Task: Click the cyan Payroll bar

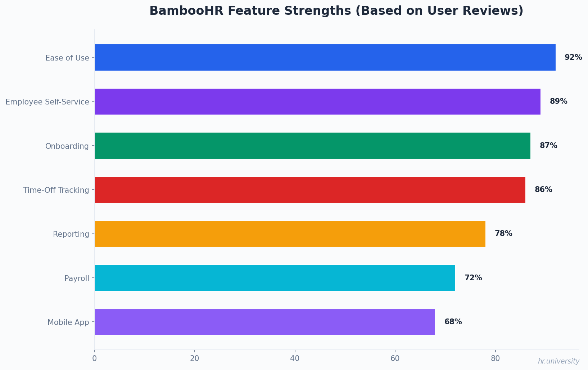Action: click(x=275, y=278)
